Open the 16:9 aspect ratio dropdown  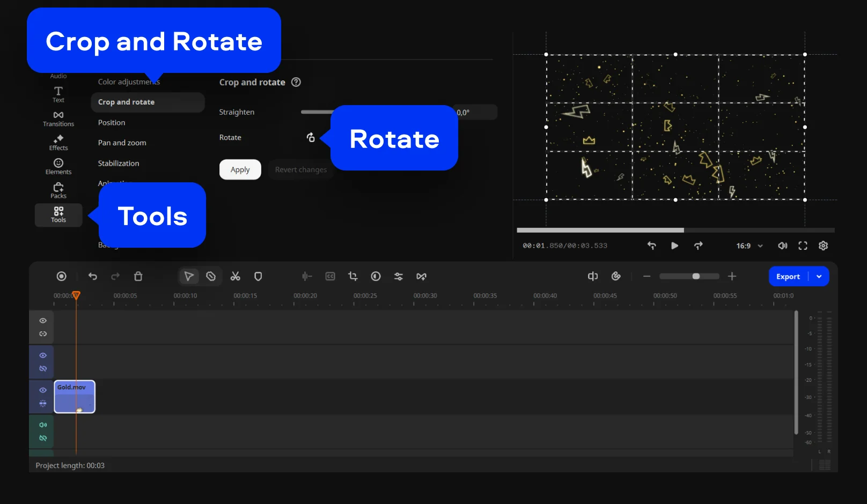pos(749,246)
